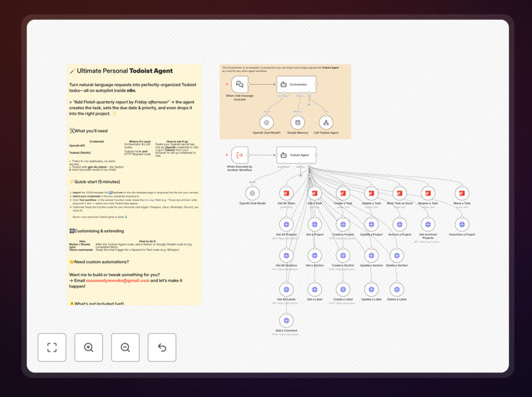This screenshot has width=532, height=397.
Task: Click the zoom in magnifier button
Action: click(88, 347)
